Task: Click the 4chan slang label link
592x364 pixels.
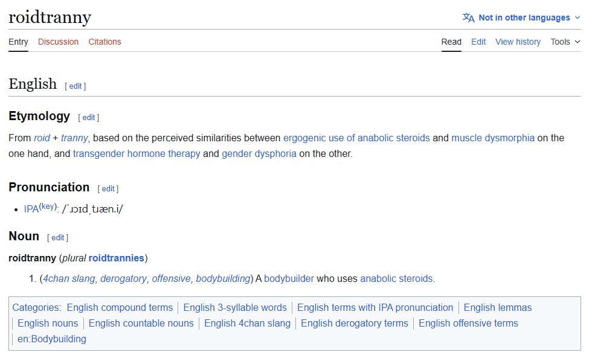Action: [x=69, y=279]
